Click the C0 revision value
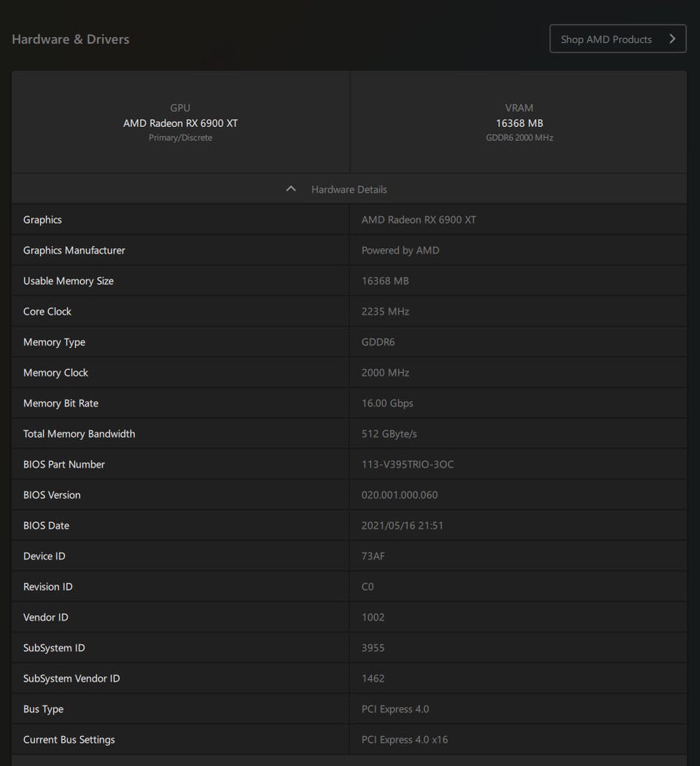Screen dimensions: 700x766 367,587
